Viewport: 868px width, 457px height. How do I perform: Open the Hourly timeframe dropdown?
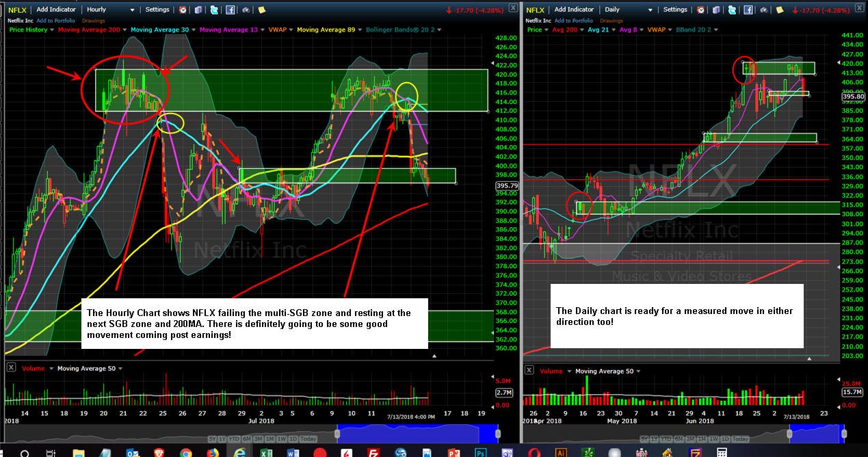click(111, 10)
